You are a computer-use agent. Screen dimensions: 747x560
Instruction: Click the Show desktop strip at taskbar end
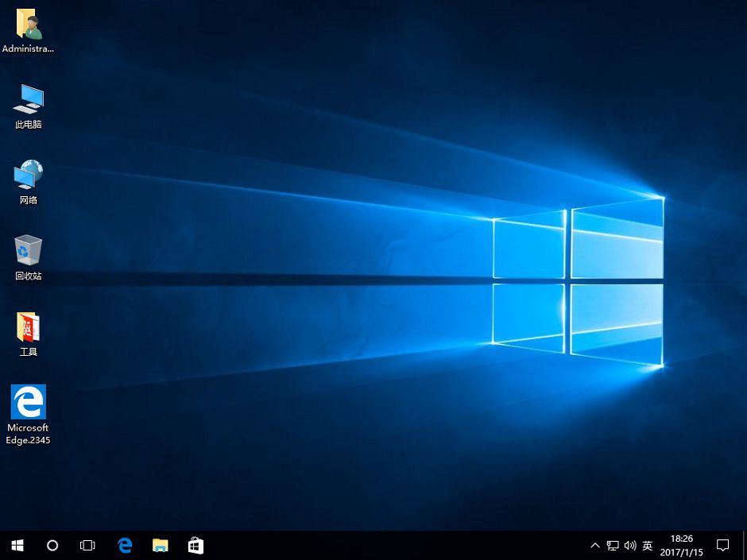(745, 545)
